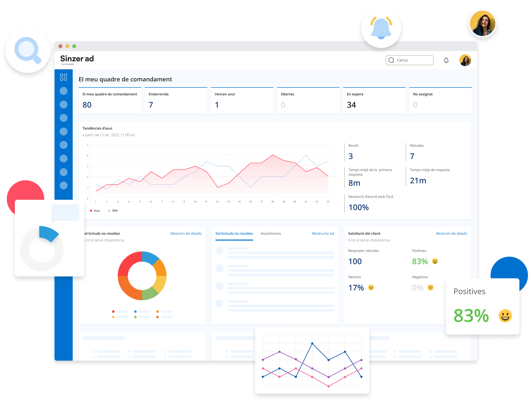Click the magnifier icon in Cerca field
Image resolution: width=532 pixels, height=402 pixels.
coord(391,60)
